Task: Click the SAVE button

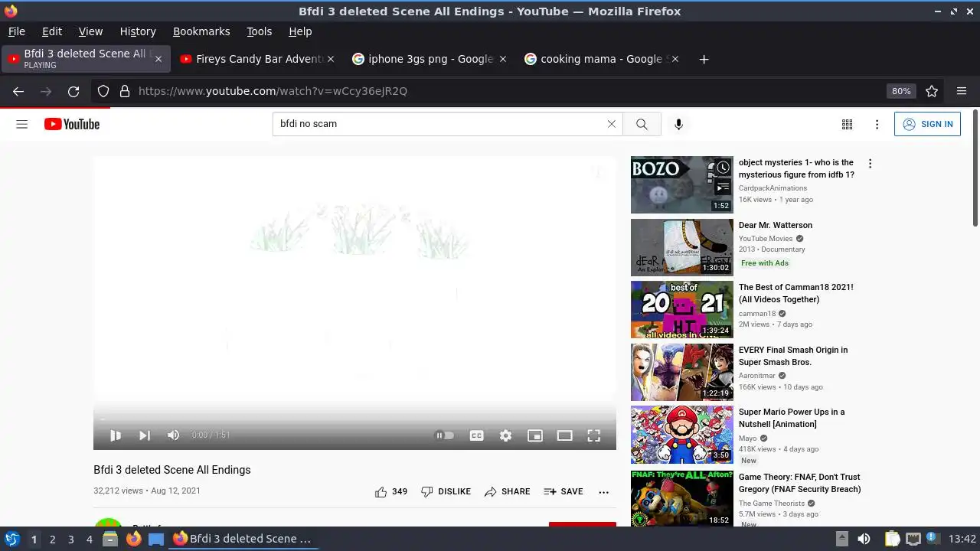Action: 563,491
